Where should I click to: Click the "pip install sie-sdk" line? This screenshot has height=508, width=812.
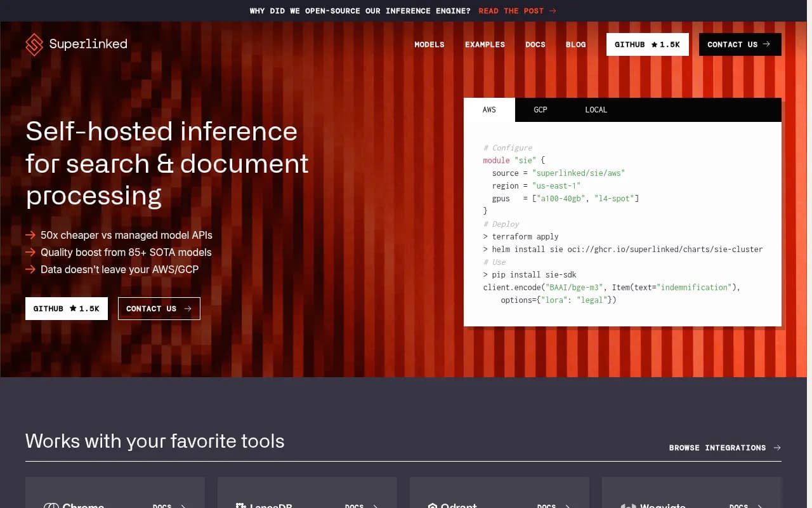[x=530, y=275]
